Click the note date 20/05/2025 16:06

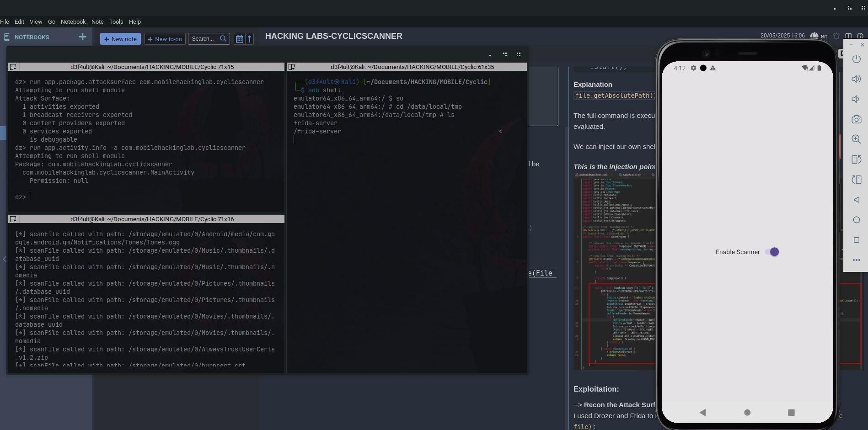tap(782, 36)
